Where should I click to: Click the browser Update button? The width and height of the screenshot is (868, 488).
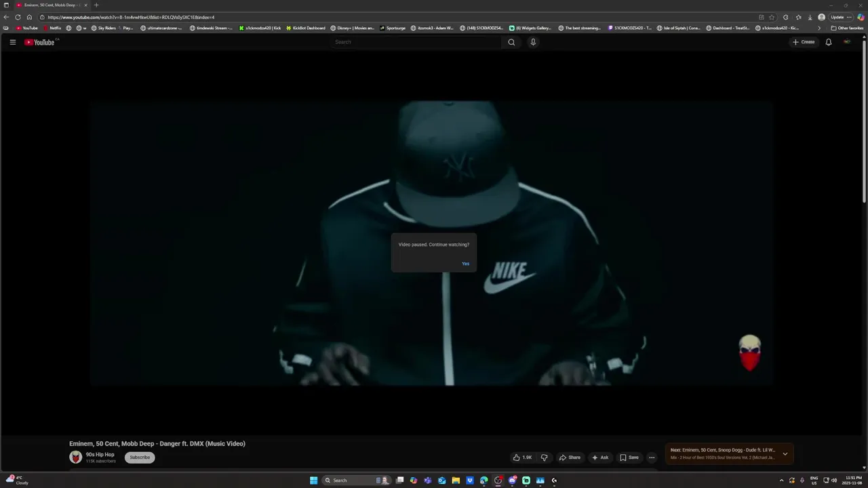[837, 17]
